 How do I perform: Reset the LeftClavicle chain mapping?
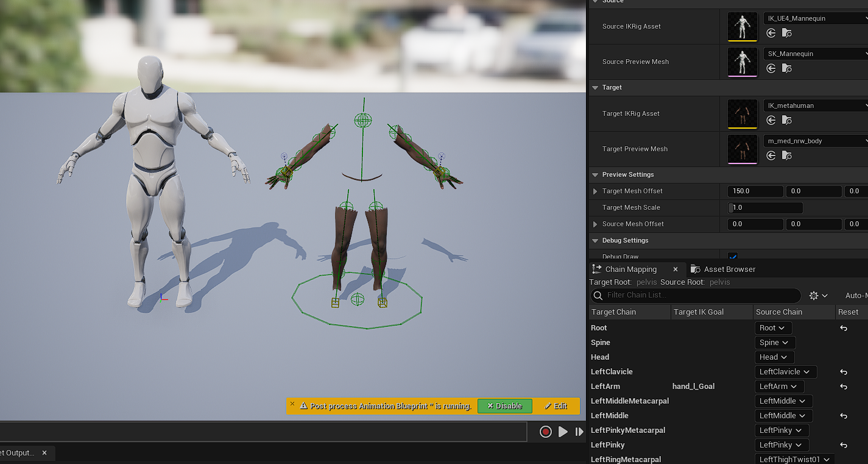(x=844, y=372)
